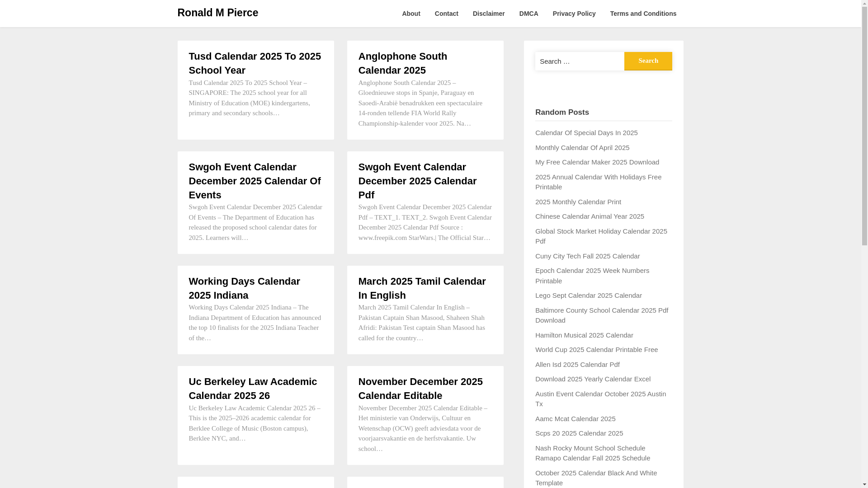The height and width of the screenshot is (488, 868).
Task: Open Baltimore County School Calendar link
Action: pos(602,315)
